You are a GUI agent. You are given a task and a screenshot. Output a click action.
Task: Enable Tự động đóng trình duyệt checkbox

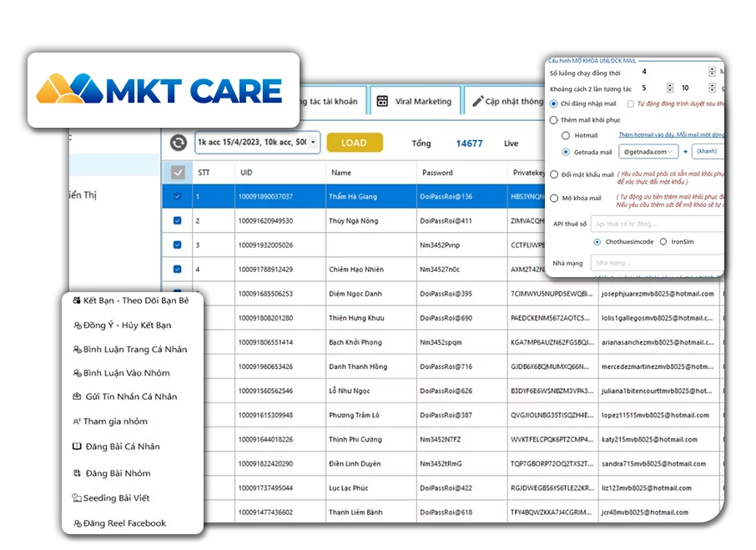(630, 103)
